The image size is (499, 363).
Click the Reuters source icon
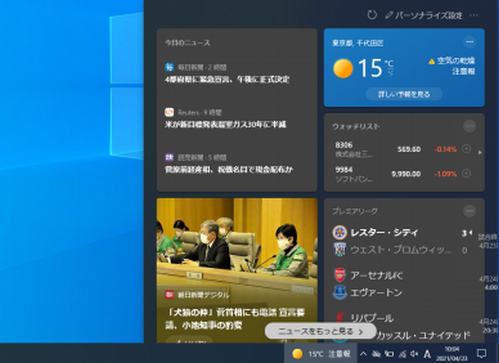169,112
